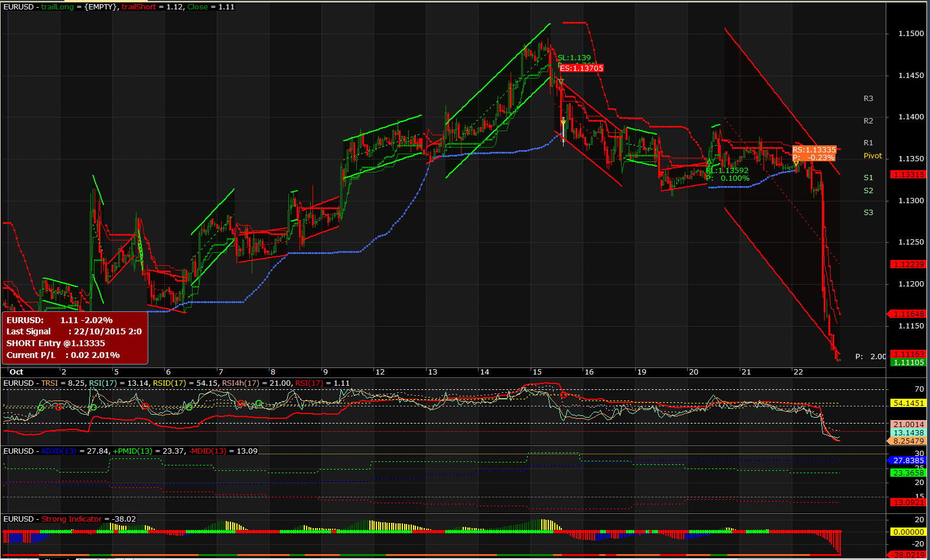This screenshot has width=930, height=560.
Task: Click the TRSI = 8.25 indicator label
Action: (x=63, y=383)
